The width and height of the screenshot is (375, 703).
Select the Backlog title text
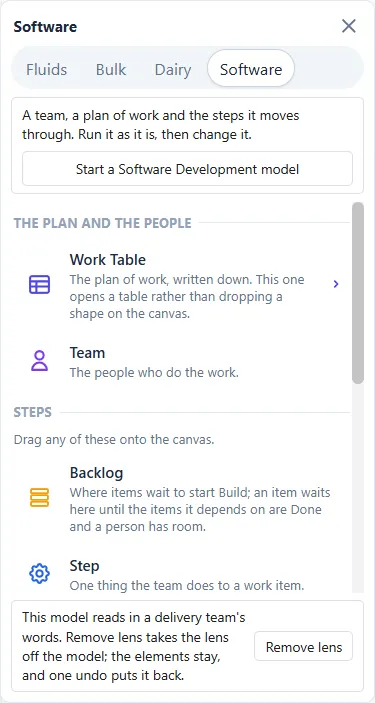click(96, 473)
